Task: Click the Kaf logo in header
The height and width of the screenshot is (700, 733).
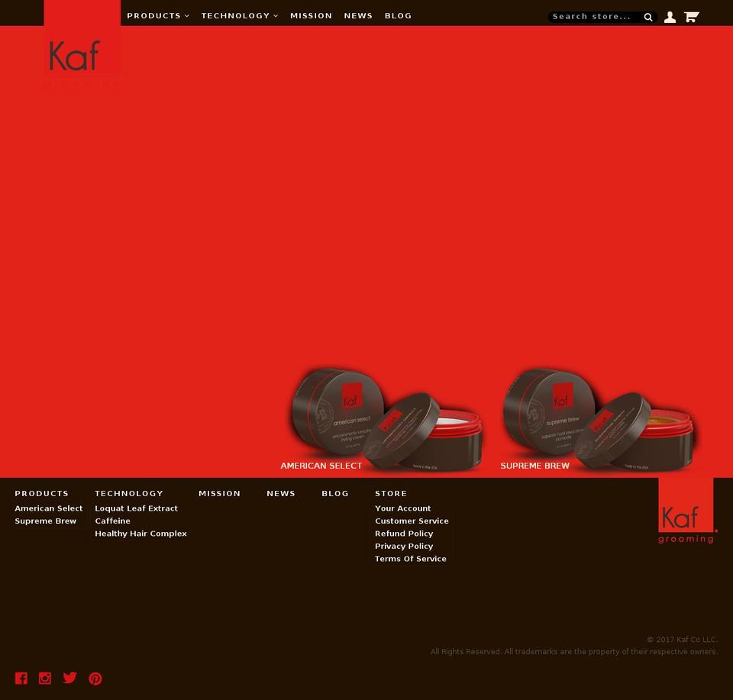Action: [x=82, y=45]
